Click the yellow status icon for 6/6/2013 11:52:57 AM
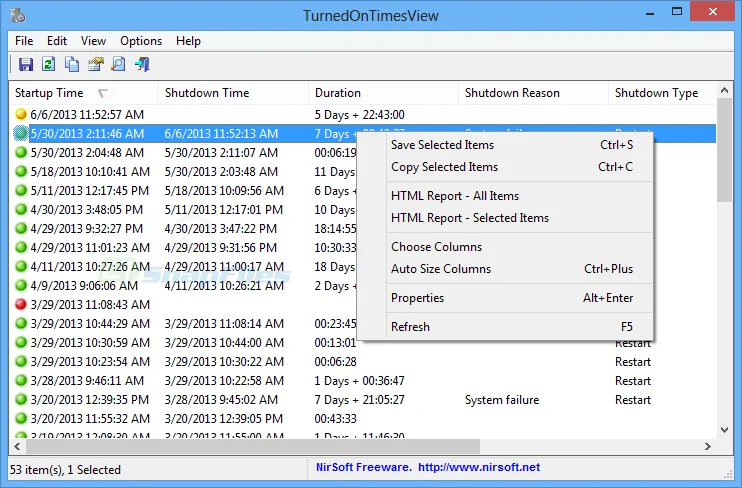This screenshot has height=488, width=742. (21, 115)
